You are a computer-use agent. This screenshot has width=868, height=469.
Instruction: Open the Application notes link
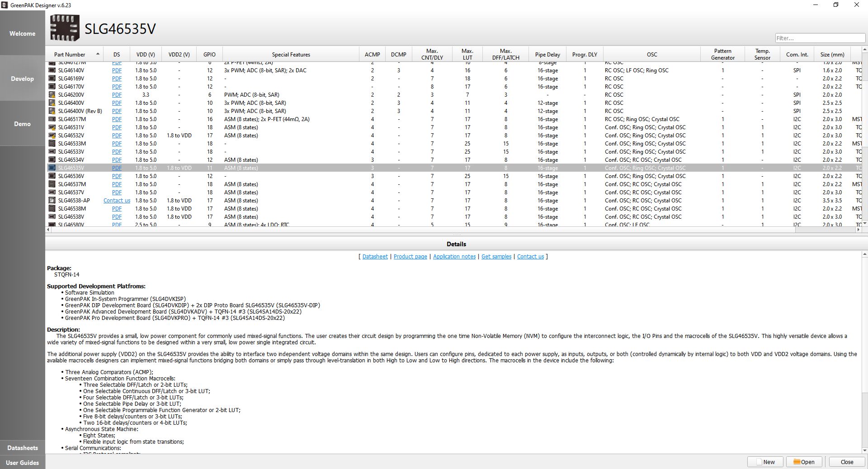point(454,257)
